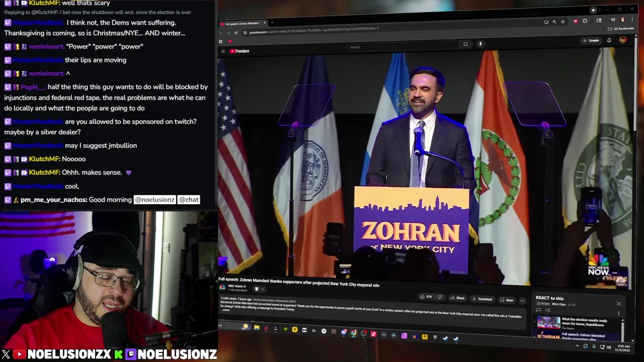644x362 pixels.
Task: Click the YouTube Premium logo
Action: click(239, 51)
